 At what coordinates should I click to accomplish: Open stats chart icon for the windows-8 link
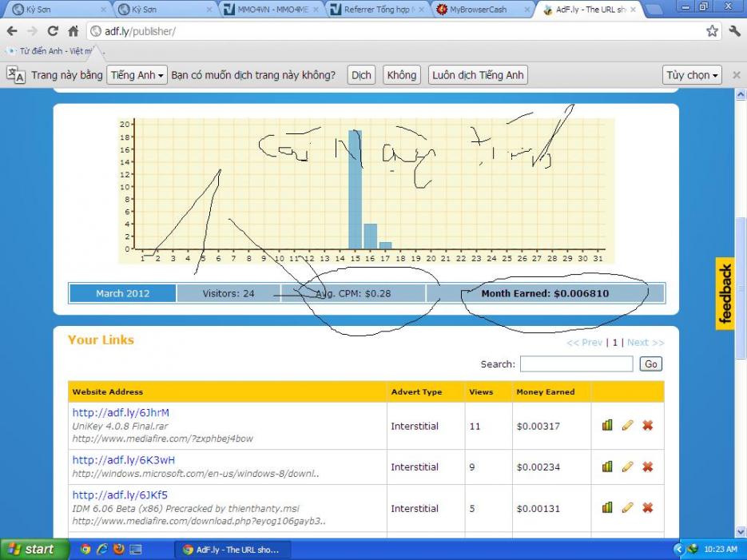coord(607,467)
